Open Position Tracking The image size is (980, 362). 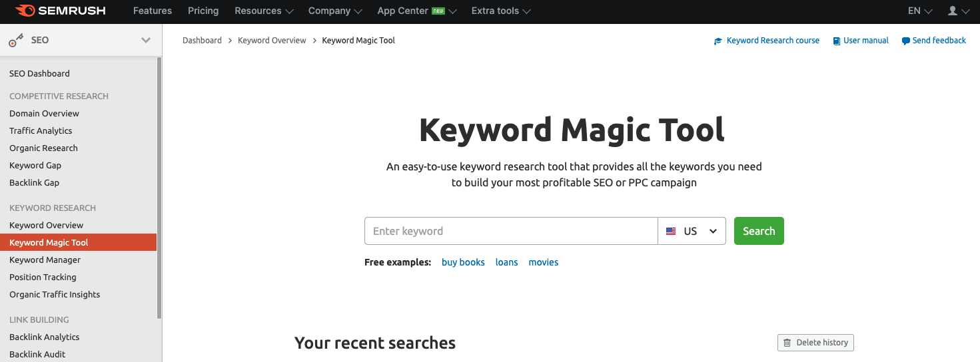[x=43, y=277]
